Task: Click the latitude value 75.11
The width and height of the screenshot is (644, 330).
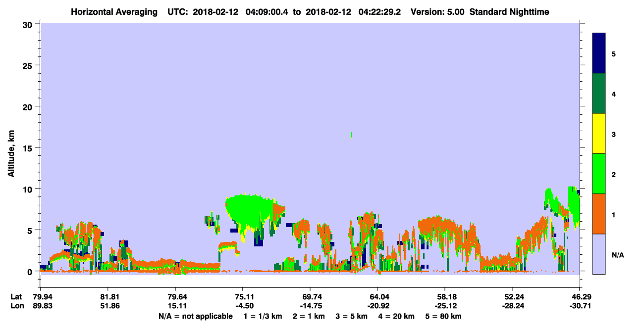Action: point(243,297)
